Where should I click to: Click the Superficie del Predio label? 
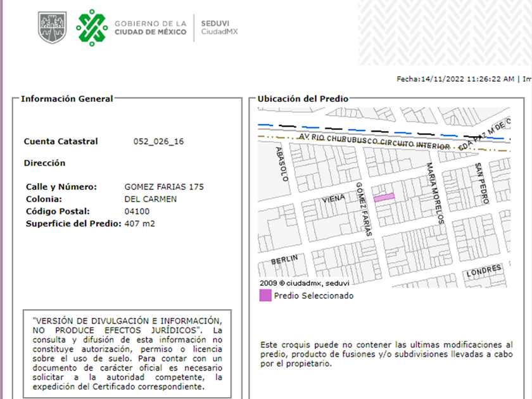[73, 224]
